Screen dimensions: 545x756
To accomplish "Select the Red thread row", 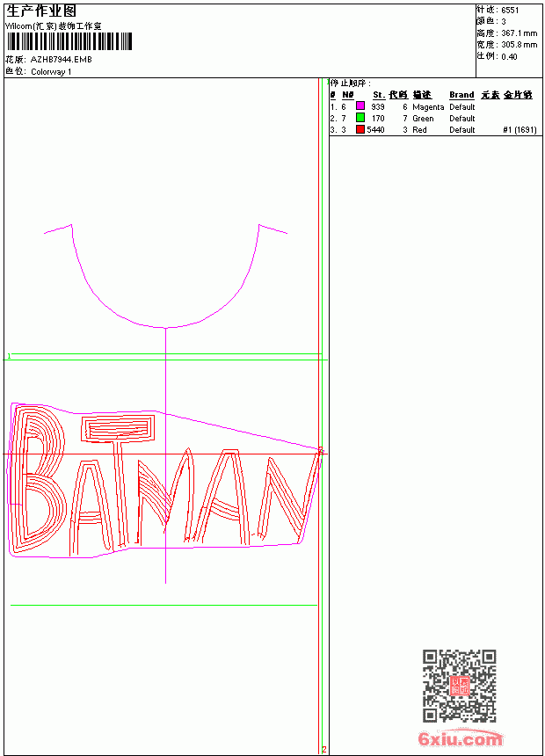I will 433,130.
